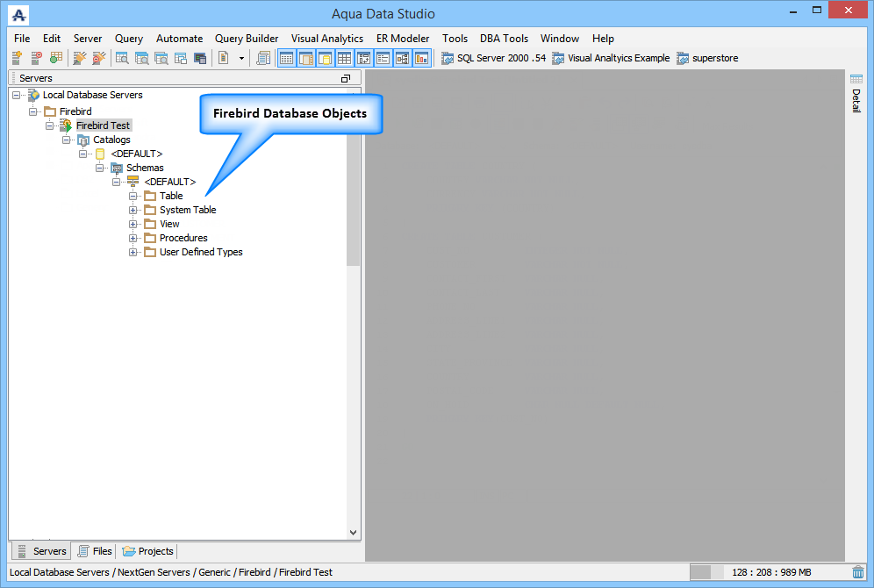This screenshot has height=588, width=874.
Task: Collapse the Firebird folder node
Action: point(32,111)
